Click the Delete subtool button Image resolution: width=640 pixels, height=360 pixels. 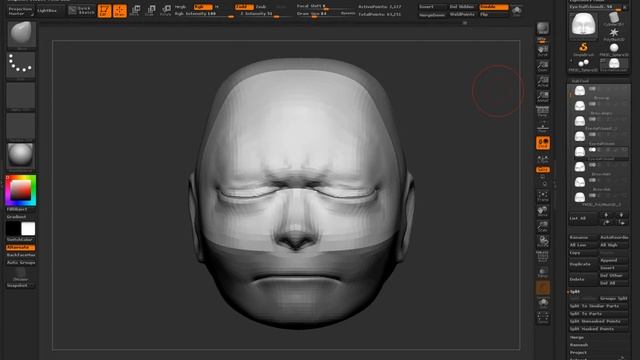pos(583,279)
